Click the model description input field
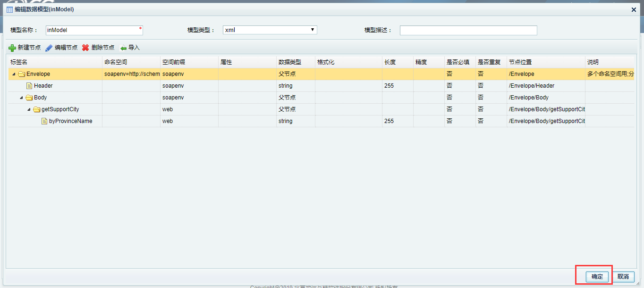This screenshot has width=644, height=288. coord(468,30)
